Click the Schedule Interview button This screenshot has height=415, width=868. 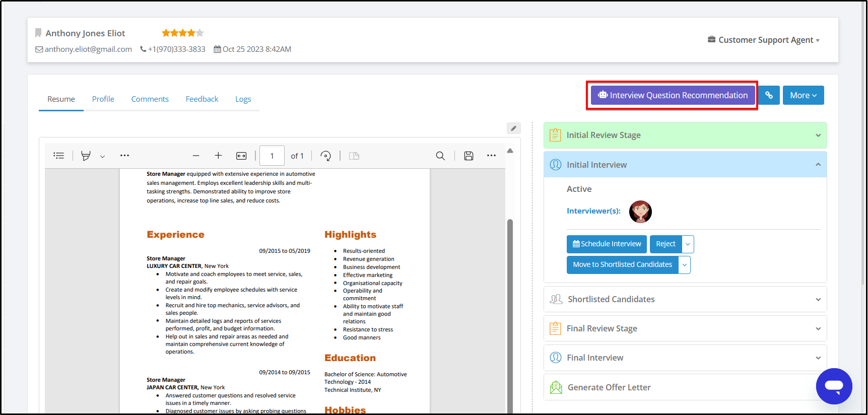(x=607, y=244)
